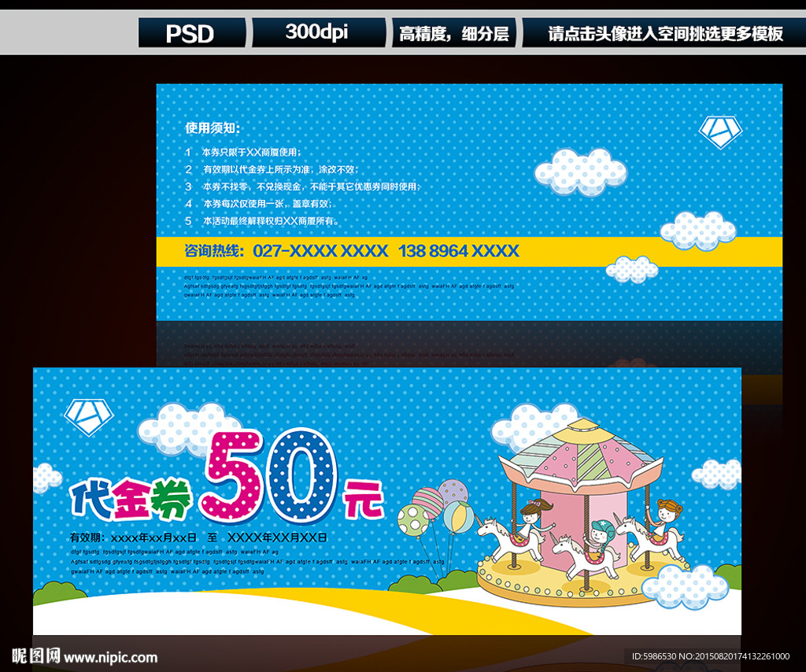Select rule 3 本券不找零,不兑换现金
Screen dimensions: 806x672
pyautogui.click(x=303, y=186)
